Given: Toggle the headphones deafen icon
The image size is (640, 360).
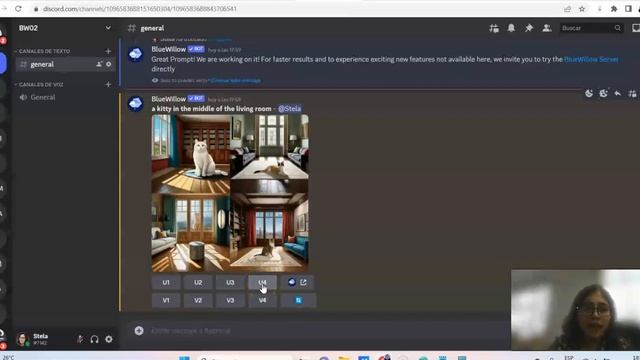Looking at the screenshot, I should coord(94,339).
